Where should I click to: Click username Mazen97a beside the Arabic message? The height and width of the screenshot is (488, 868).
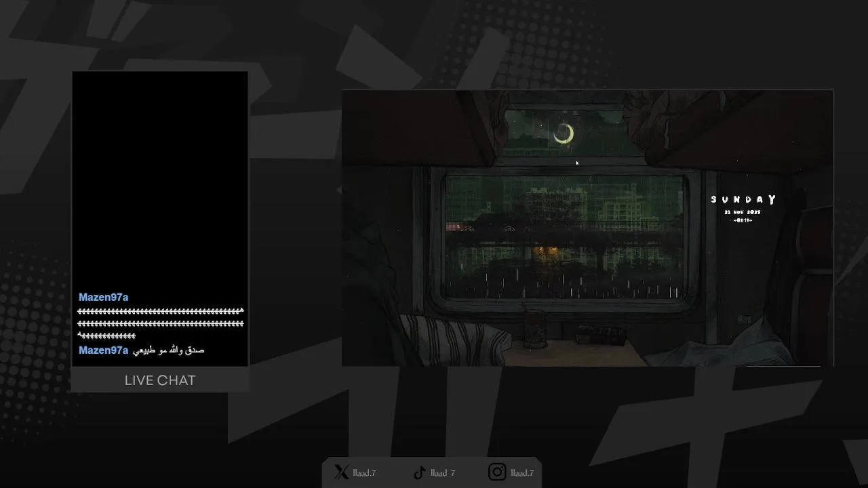pyautogui.click(x=103, y=350)
